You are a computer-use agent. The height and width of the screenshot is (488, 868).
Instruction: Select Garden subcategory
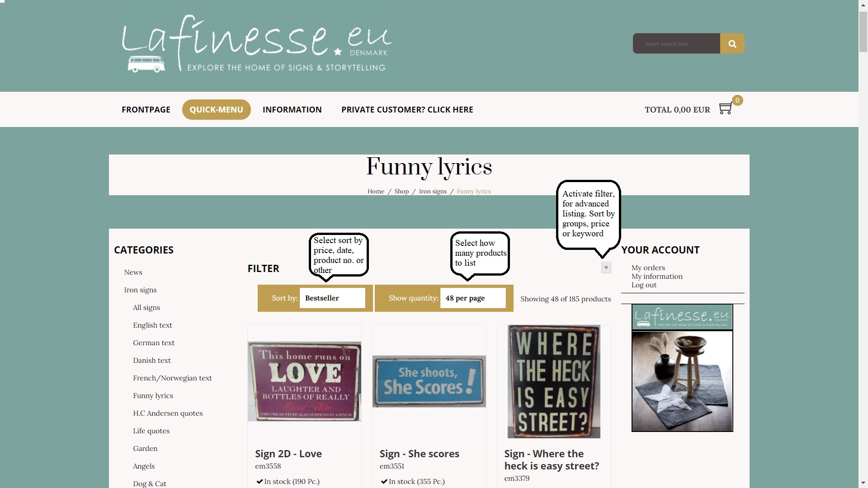pyautogui.click(x=145, y=448)
